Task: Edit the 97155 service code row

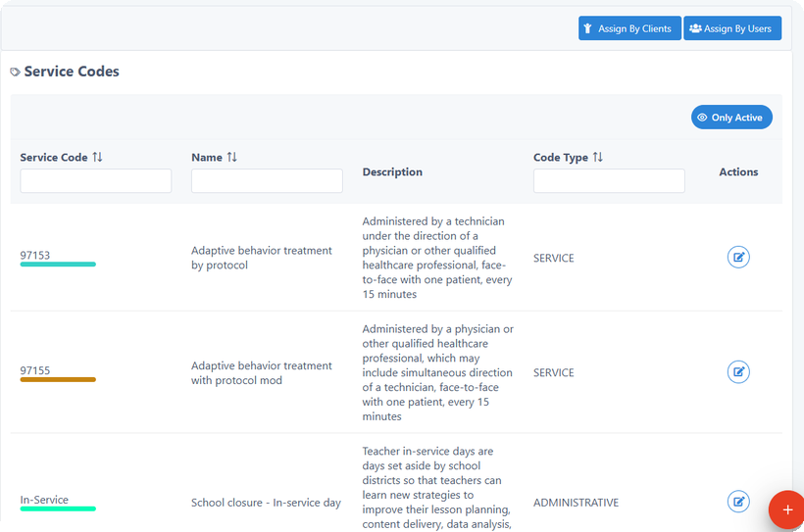Action: [x=738, y=372]
